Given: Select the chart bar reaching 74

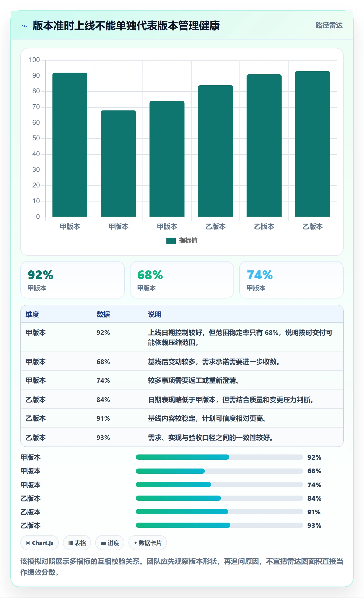Looking at the screenshot, I should click(167, 159).
